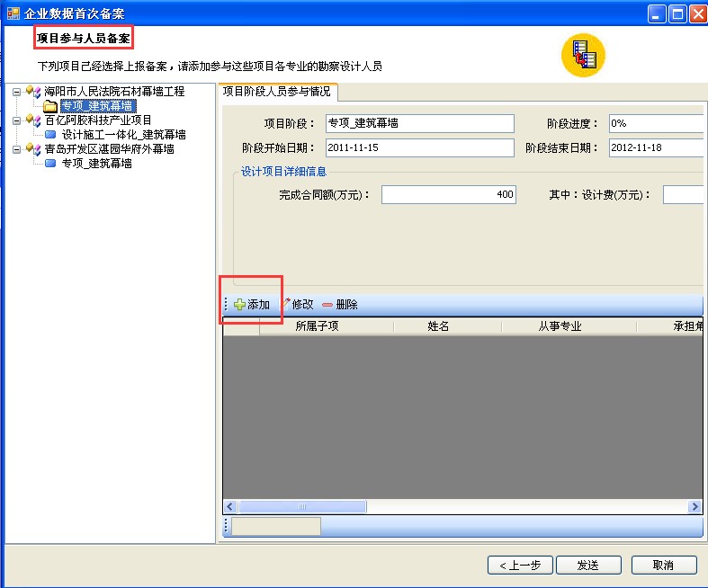The image size is (708, 588).
Task: Click the 姓名 column header
Action: tap(438, 326)
